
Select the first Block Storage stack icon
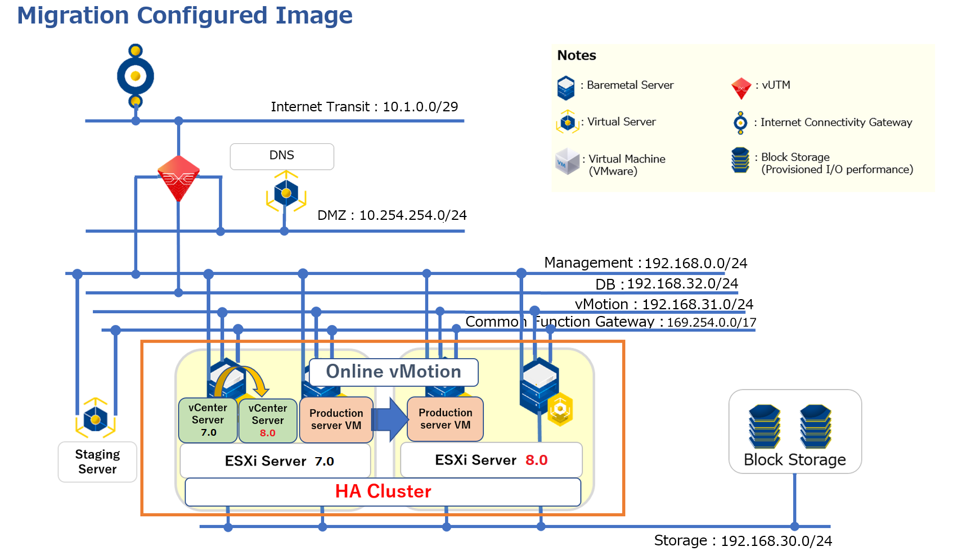click(765, 426)
